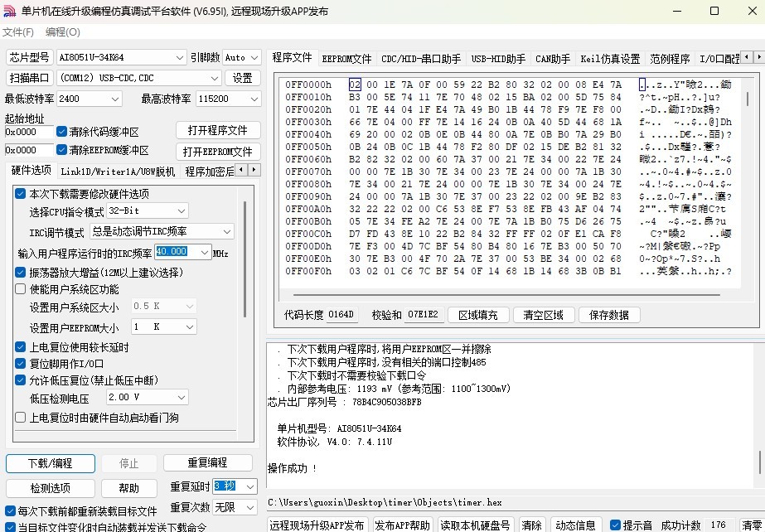Toggle 清除EEPROM缓冲区 checkbox
Image resolution: width=765 pixels, height=532 pixels.
pyautogui.click(x=61, y=150)
